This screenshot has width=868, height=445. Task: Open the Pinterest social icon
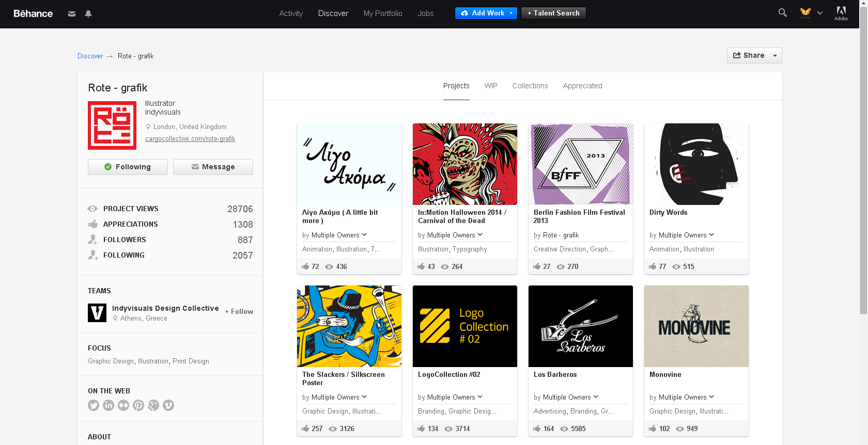click(x=138, y=405)
